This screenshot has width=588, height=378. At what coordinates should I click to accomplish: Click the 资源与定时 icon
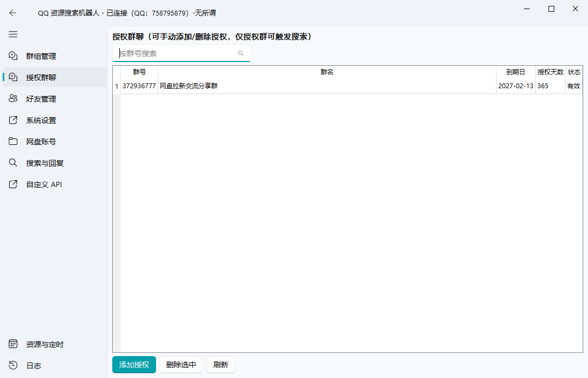tap(13, 344)
